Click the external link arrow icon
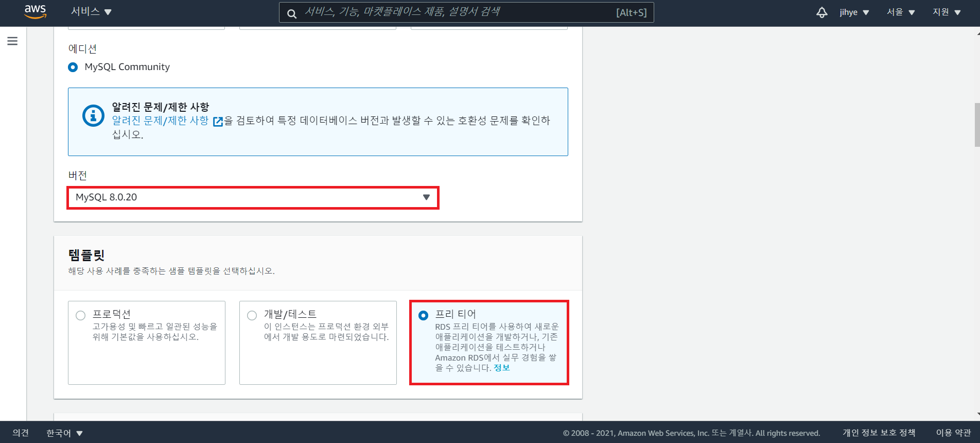Image resolution: width=980 pixels, height=443 pixels. (x=218, y=122)
